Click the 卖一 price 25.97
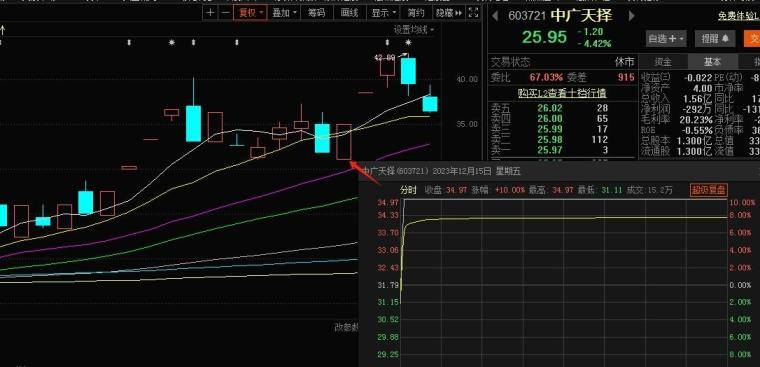 point(550,151)
